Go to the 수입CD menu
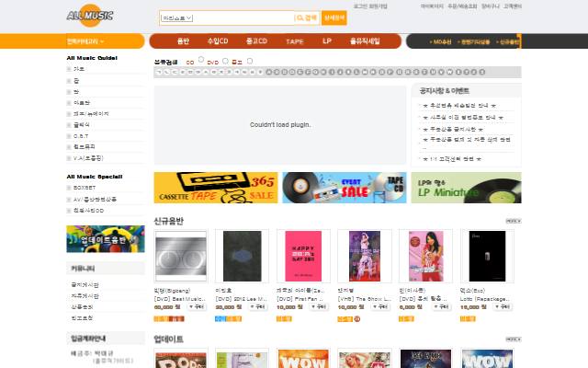Image resolution: width=588 pixels, height=368 pixels. click(218, 40)
